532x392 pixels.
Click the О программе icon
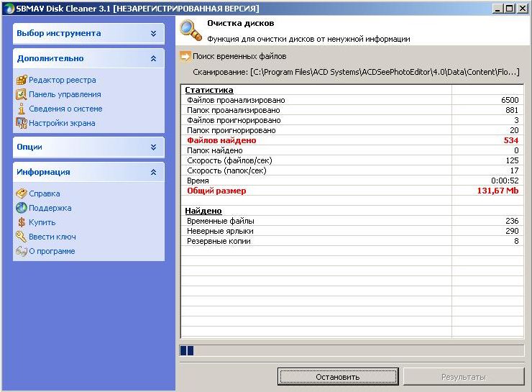point(22,251)
